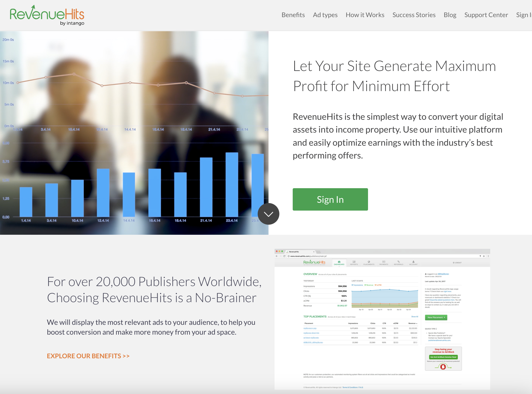This screenshot has width=532, height=394.
Task: Click the green Sign In button
Action: [x=330, y=199]
